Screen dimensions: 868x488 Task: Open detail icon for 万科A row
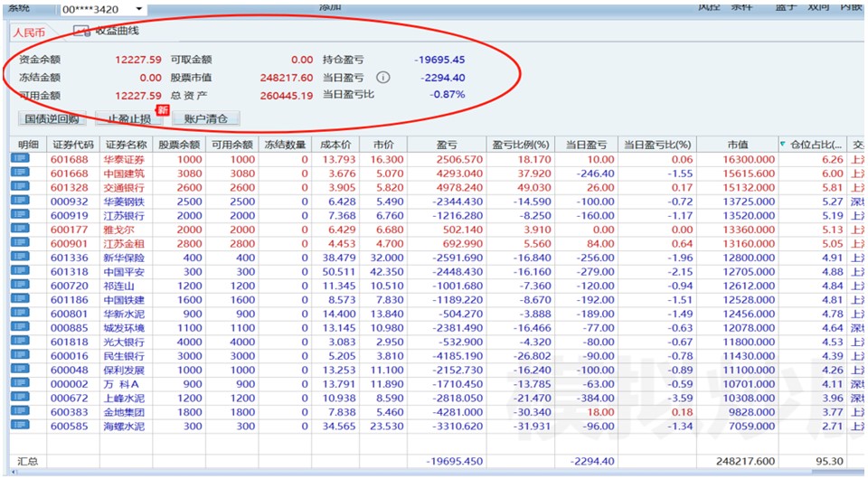[x=20, y=383]
